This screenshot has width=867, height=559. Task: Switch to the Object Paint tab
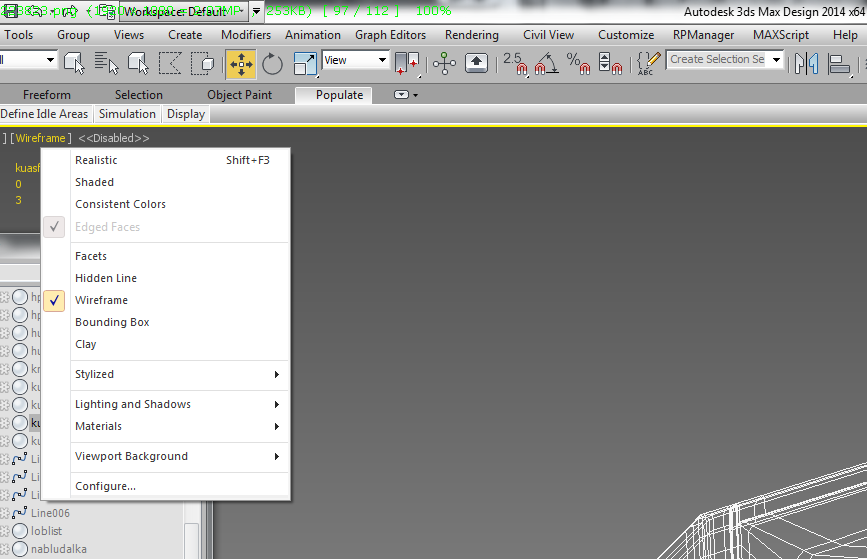pos(239,95)
